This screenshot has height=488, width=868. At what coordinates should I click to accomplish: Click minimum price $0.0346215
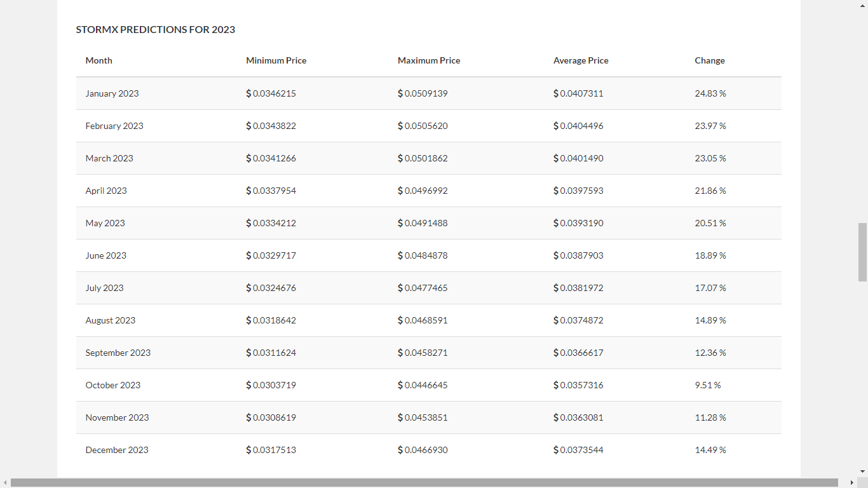click(271, 93)
